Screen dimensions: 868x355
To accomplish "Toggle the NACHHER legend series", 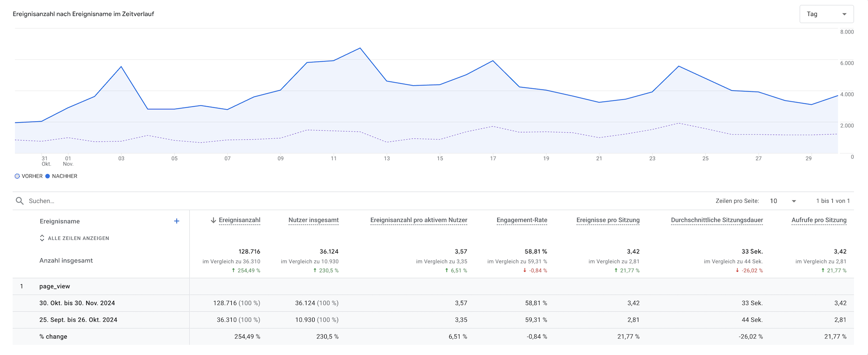I will (61, 176).
